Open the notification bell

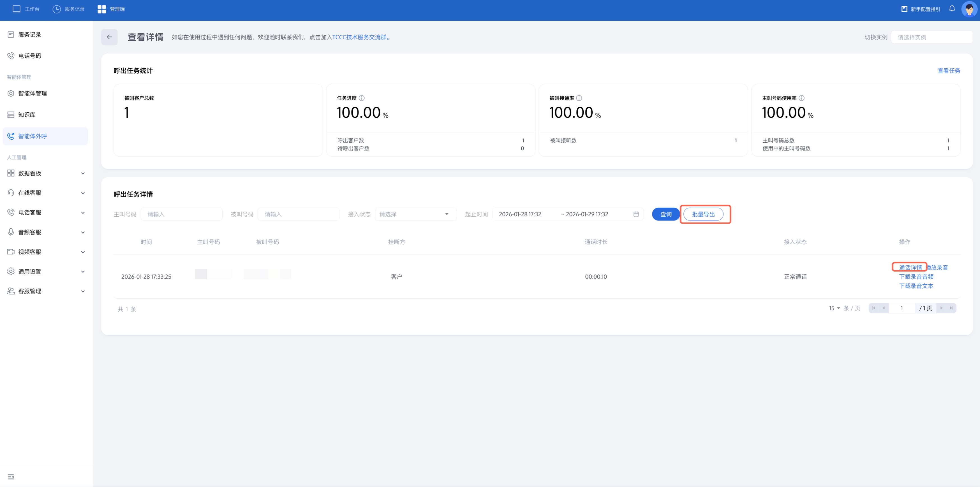(x=952, y=9)
